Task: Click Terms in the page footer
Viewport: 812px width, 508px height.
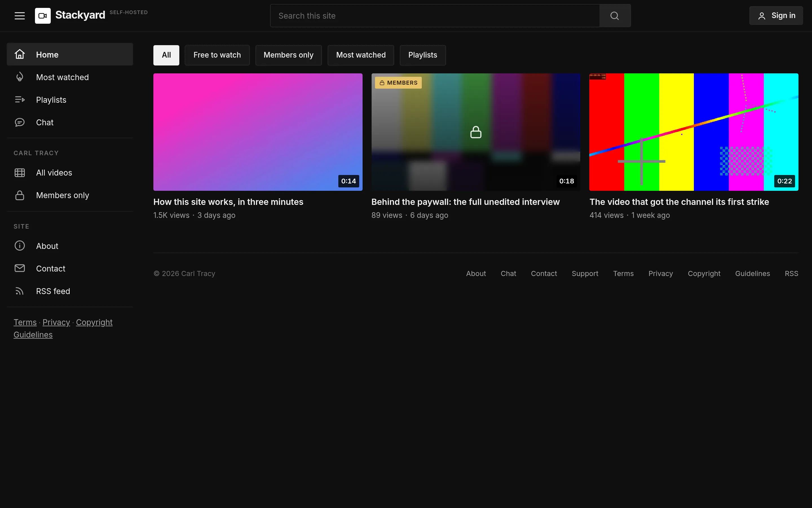Action: pos(623,273)
